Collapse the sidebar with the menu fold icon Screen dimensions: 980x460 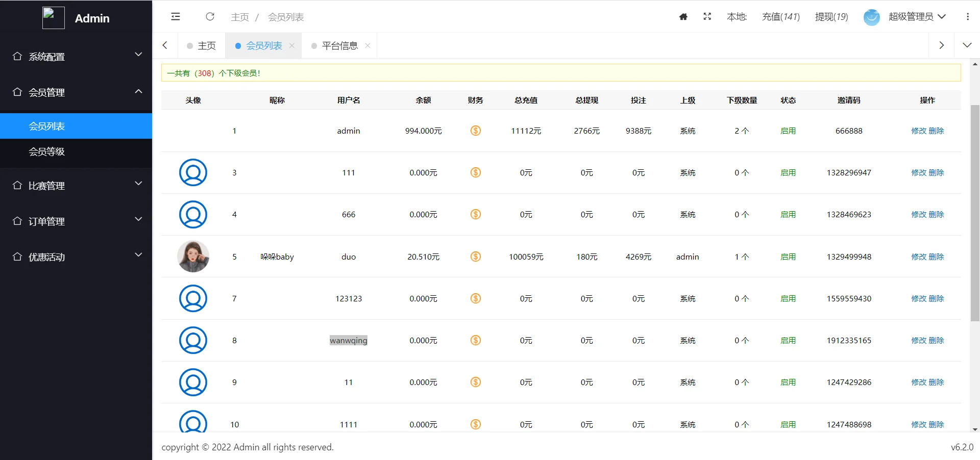point(176,17)
